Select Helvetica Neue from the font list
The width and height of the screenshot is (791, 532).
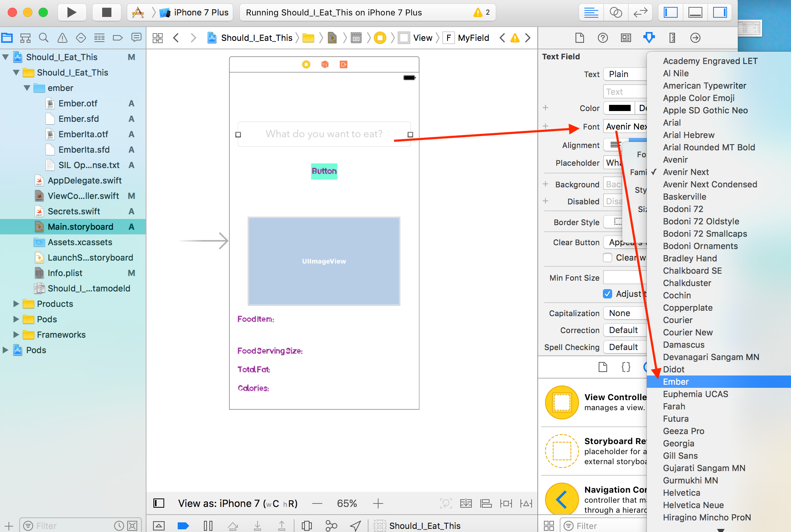[693, 505]
